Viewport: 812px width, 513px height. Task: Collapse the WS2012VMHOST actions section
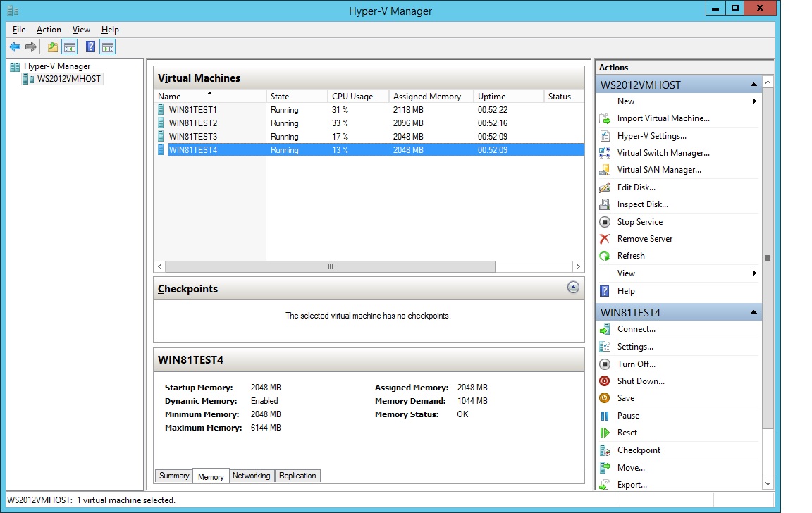pos(753,83)
